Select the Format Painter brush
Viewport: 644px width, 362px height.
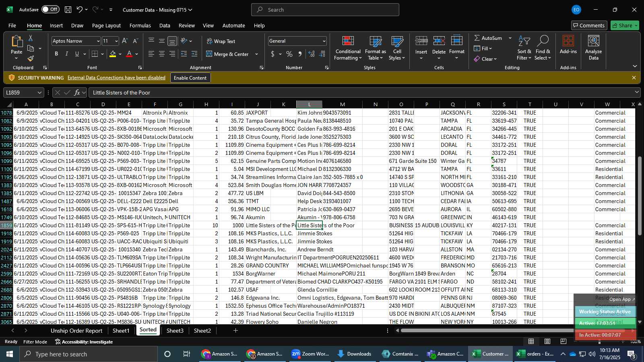[x=31, y=59]
